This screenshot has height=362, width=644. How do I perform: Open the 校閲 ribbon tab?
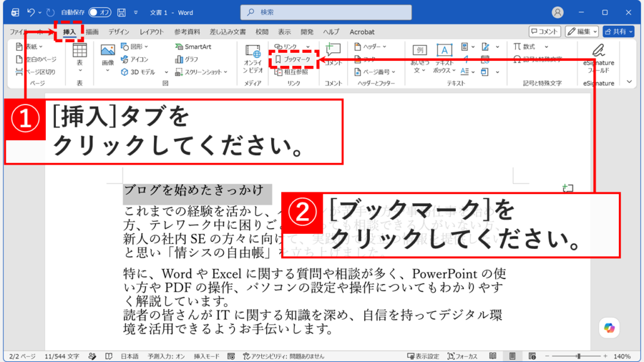[x=262, y=31]
